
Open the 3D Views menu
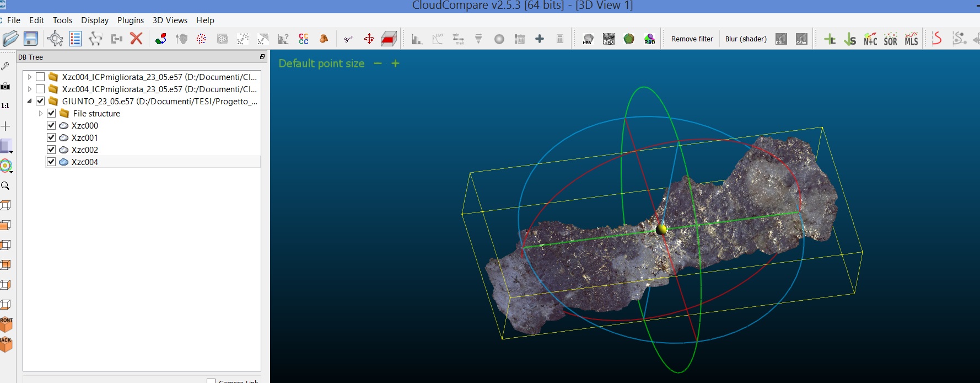pyautogui.click(x=170, y=20)
